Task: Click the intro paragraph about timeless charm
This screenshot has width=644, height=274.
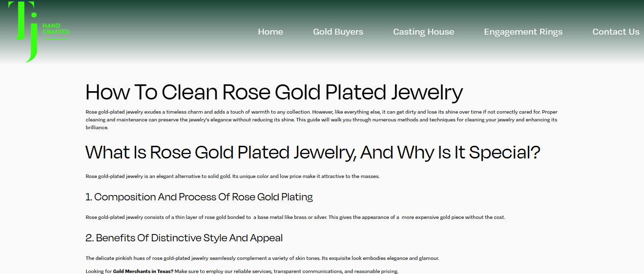Action: click(x=321, y=119)
